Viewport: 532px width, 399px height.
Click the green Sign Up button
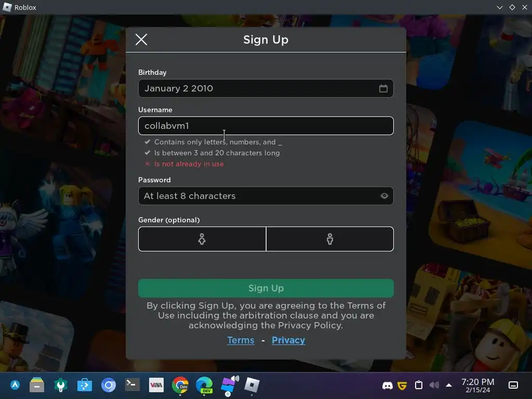265,288
